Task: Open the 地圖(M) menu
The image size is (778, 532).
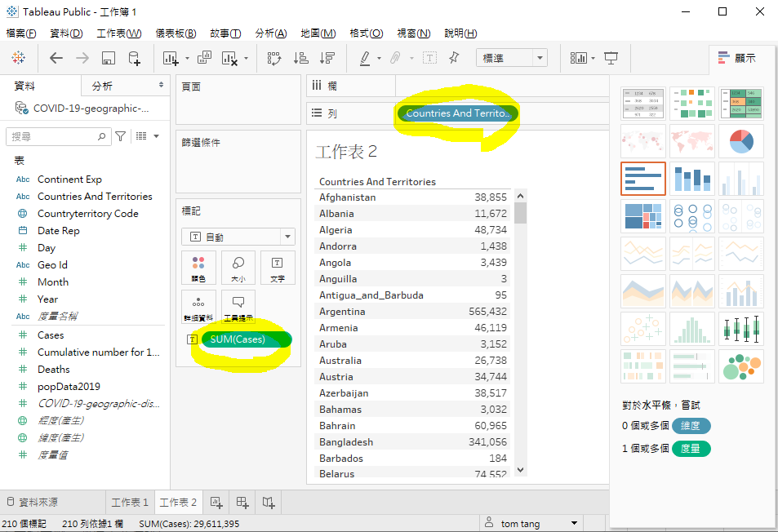Action: click(318, 33)
